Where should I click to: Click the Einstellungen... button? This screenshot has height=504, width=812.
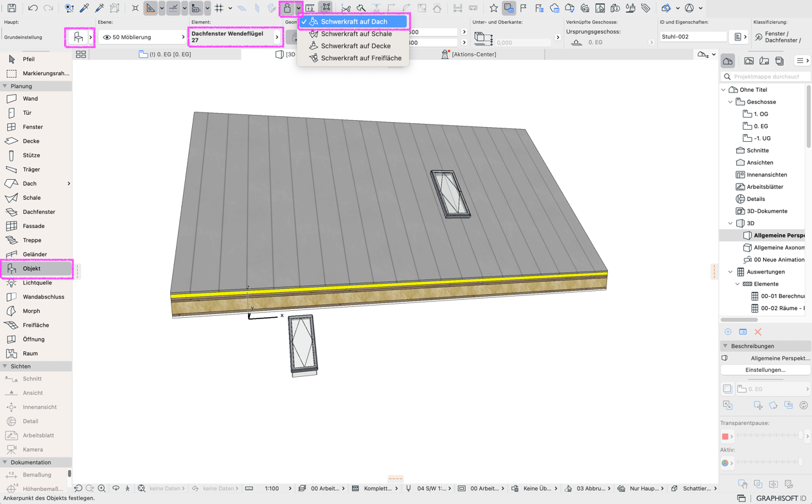(765, 370)
